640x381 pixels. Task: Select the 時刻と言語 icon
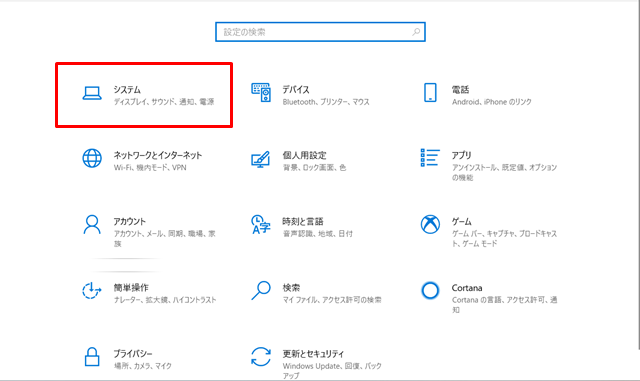(261, 224)
